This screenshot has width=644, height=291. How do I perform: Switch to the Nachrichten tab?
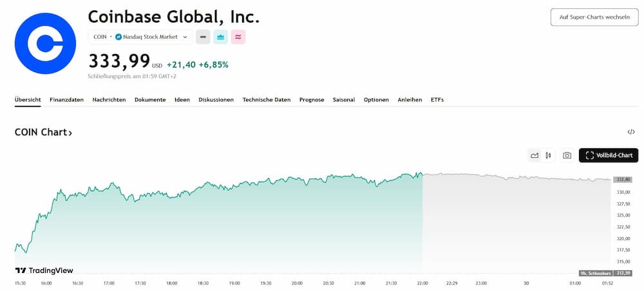click(109, 100)
